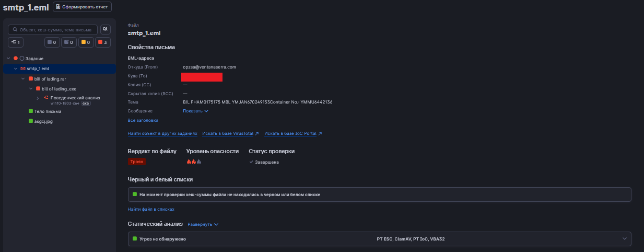Click the Троян verdict badge
This screenshot has width=644, height=252.
[137, 162]
